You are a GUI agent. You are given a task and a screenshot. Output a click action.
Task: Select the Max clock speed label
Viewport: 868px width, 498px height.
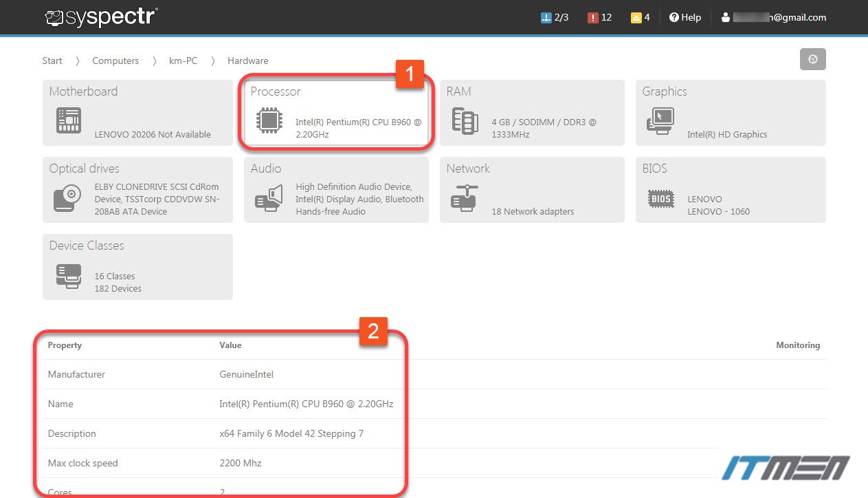(82, 464)
